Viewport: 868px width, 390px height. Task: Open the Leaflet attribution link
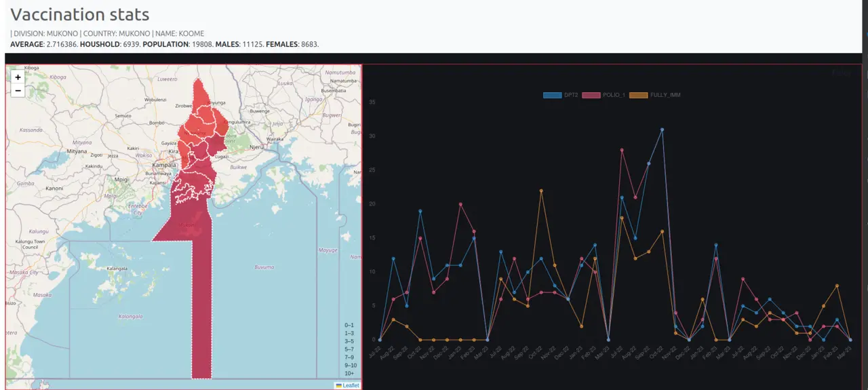351,385
